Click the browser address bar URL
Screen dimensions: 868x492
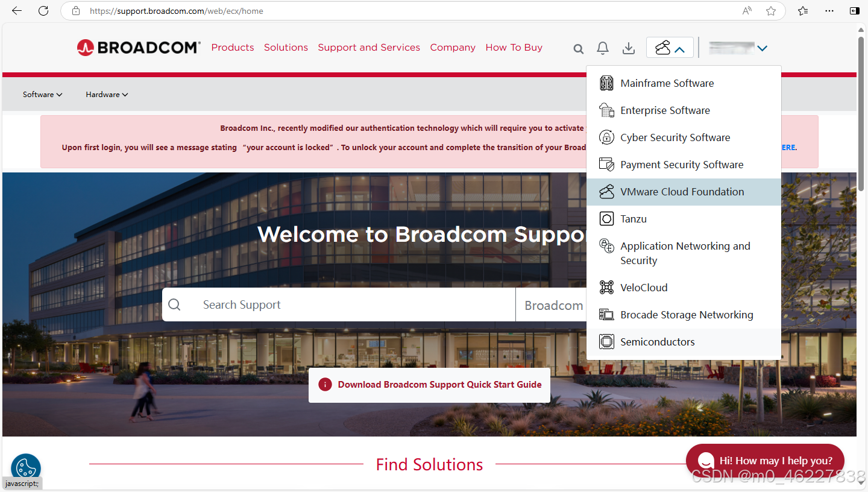click(x=177, y=11)
